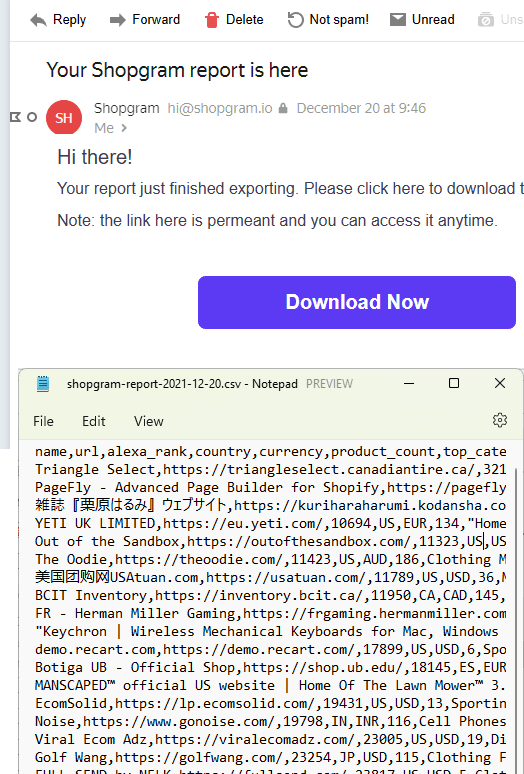Screen dimensions: 524x774
Task: Open Notepad settings gear icon
Action: pos(500,420)
